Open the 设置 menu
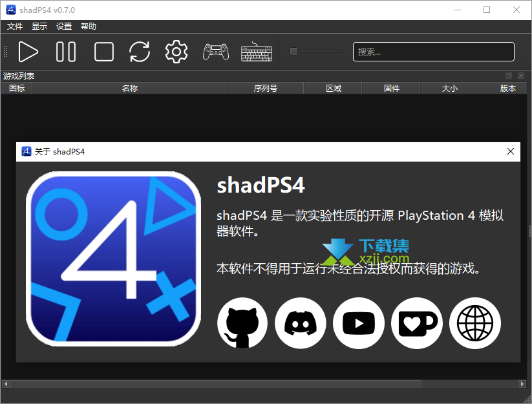This screenshot has height=404, width=532. coord(64,27)
